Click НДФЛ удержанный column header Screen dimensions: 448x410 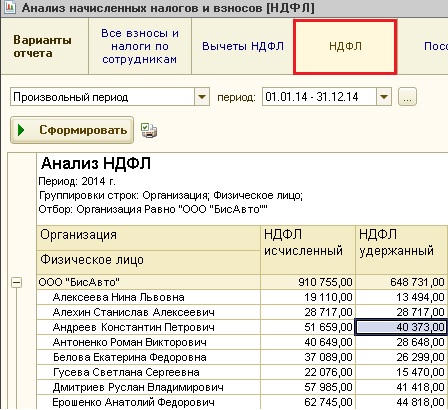(x=401, y=250)
